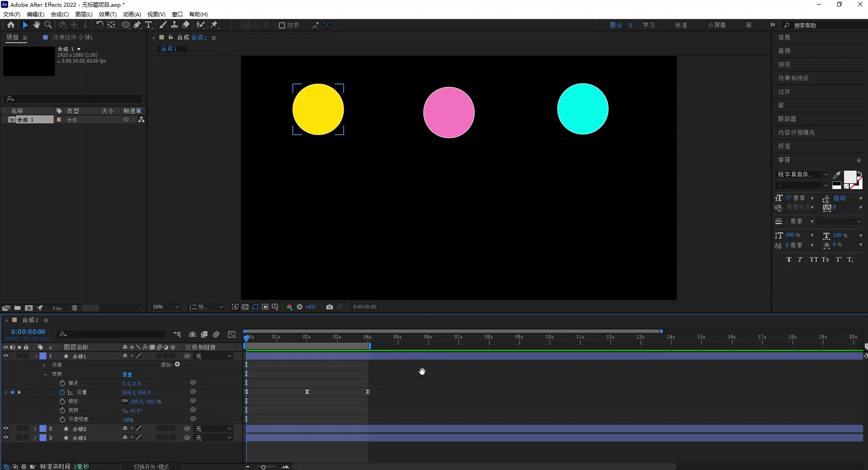Toggle the position stopwatch for 小球1
Screen dimensions: 868x470
tap(62, 392)
